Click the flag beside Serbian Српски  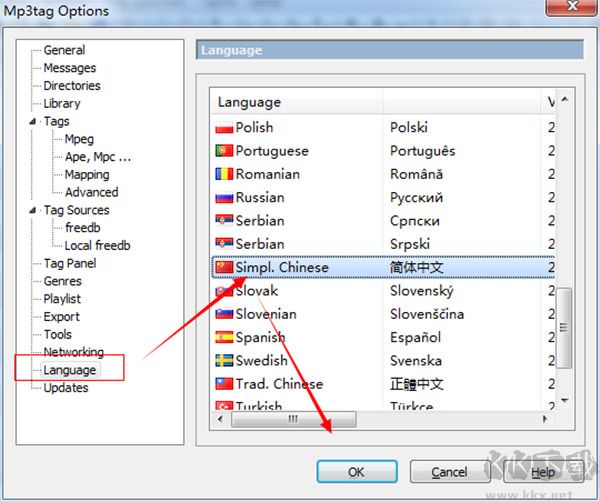pos(224,221)
